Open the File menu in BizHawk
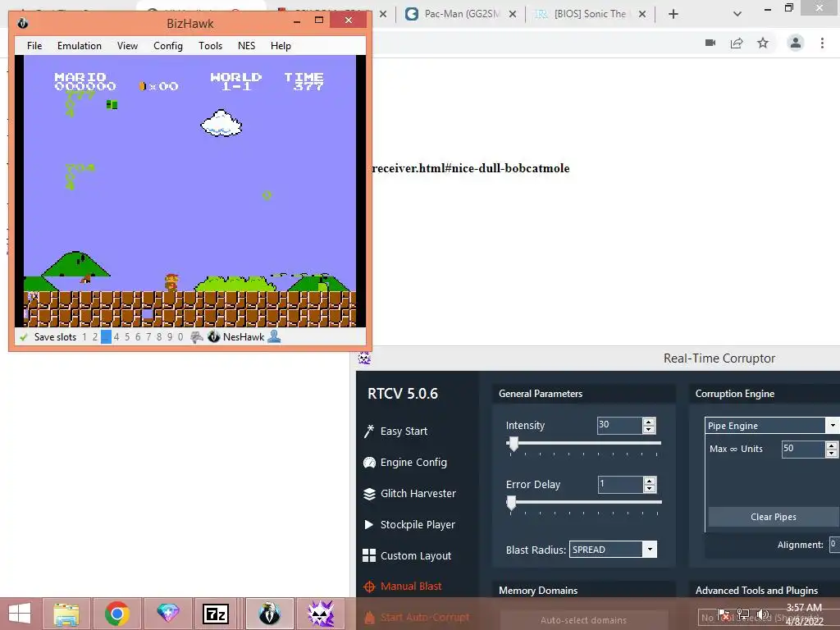 point(34,46)
